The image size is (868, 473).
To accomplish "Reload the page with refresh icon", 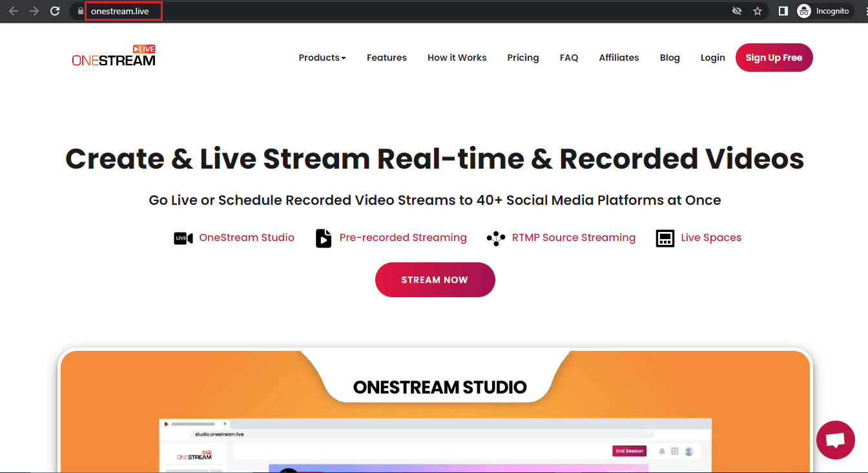I will pyautogui.click(x=55, y=11).
